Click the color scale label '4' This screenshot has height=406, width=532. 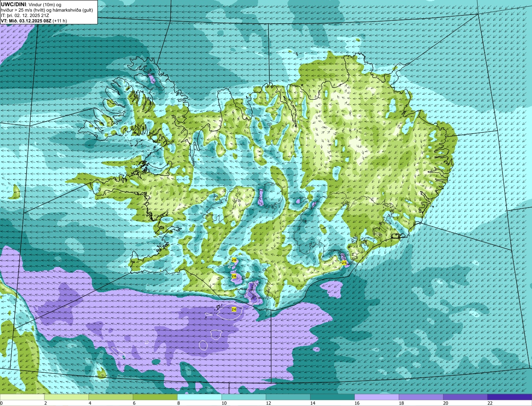coord(90,403)
